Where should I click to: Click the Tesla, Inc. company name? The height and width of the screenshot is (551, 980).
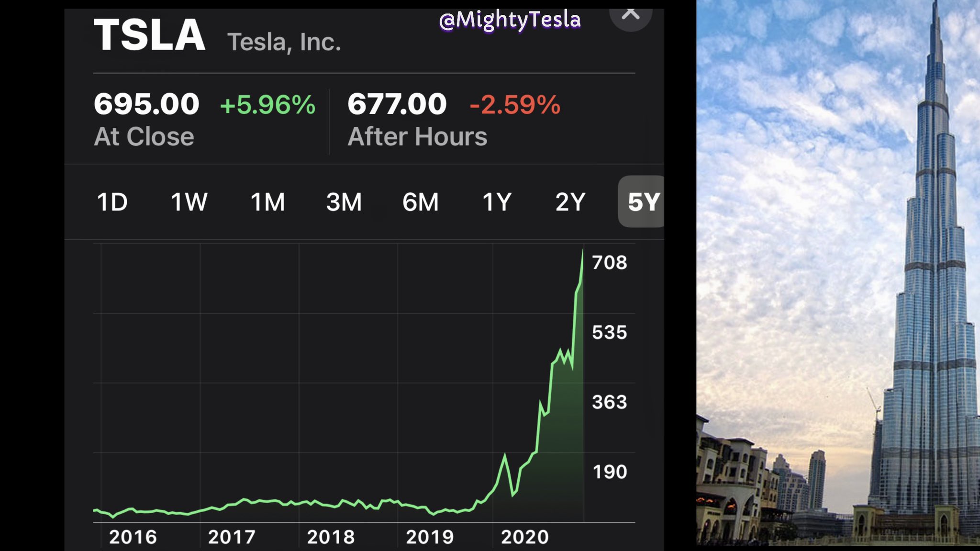point(284,42)
